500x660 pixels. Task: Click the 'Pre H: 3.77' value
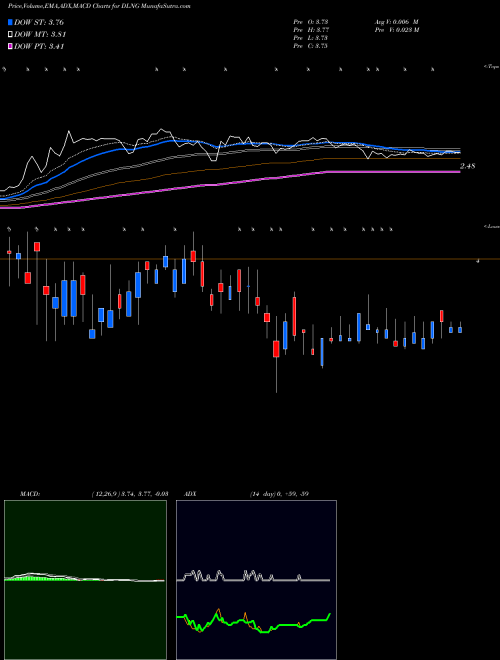[311, 30]
